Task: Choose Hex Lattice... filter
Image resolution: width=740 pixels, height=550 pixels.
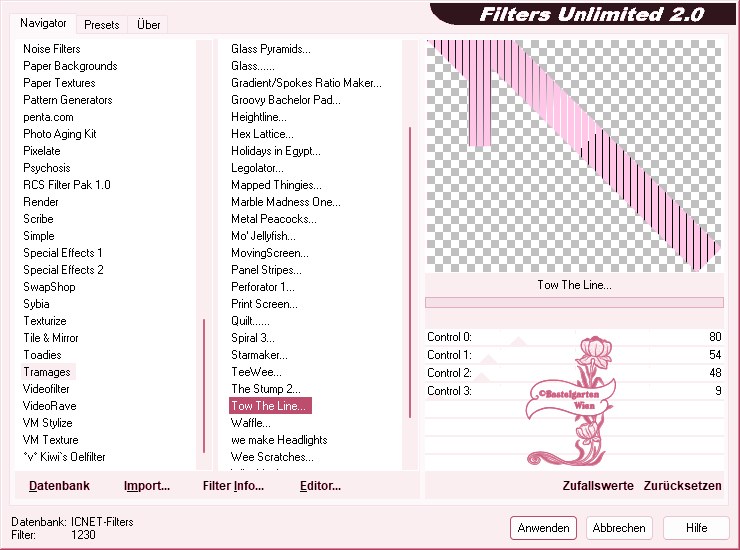Action: coord(262,134)
